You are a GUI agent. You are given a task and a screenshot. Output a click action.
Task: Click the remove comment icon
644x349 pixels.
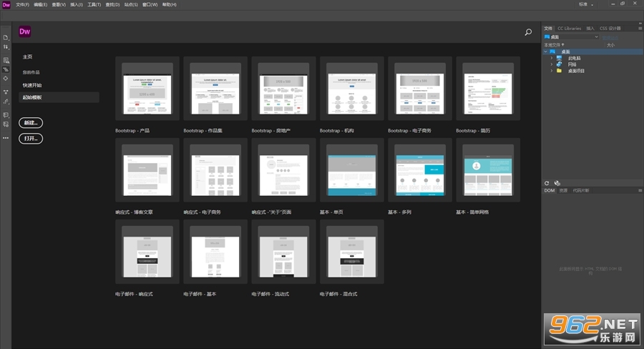click(6, 124)
